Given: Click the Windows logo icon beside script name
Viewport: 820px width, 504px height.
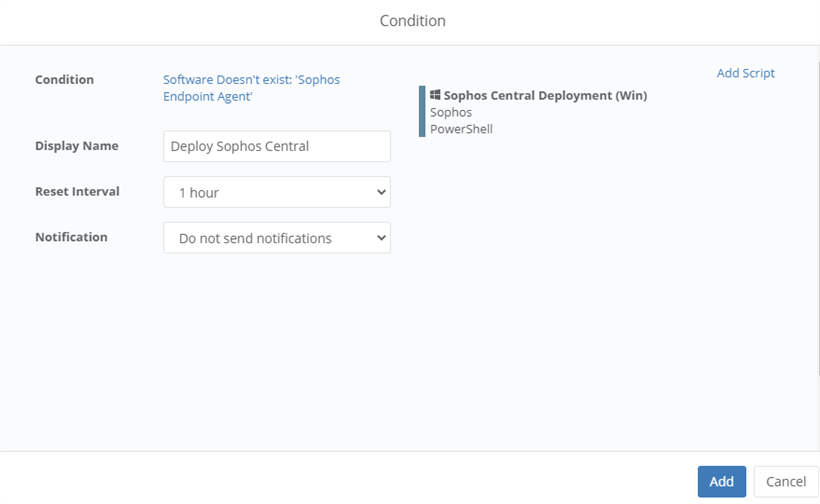Looking at the screenshot, I should tap(436, 95).
